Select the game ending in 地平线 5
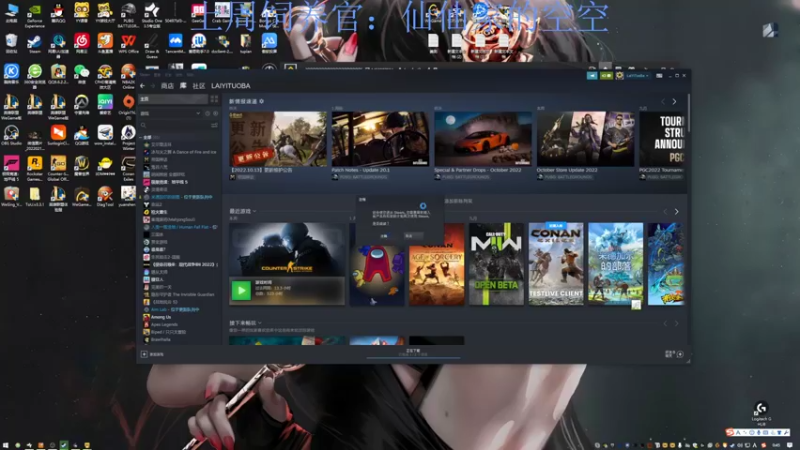 166,182
